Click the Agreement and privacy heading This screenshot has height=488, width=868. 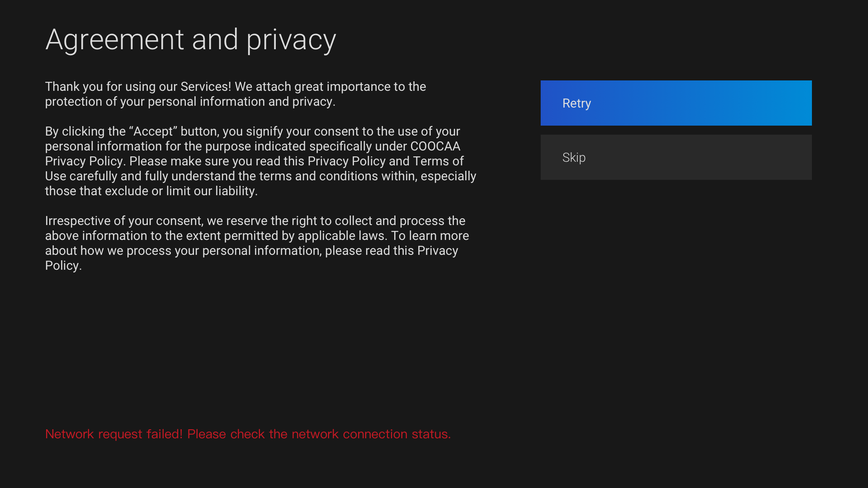[x=190, y=39]
